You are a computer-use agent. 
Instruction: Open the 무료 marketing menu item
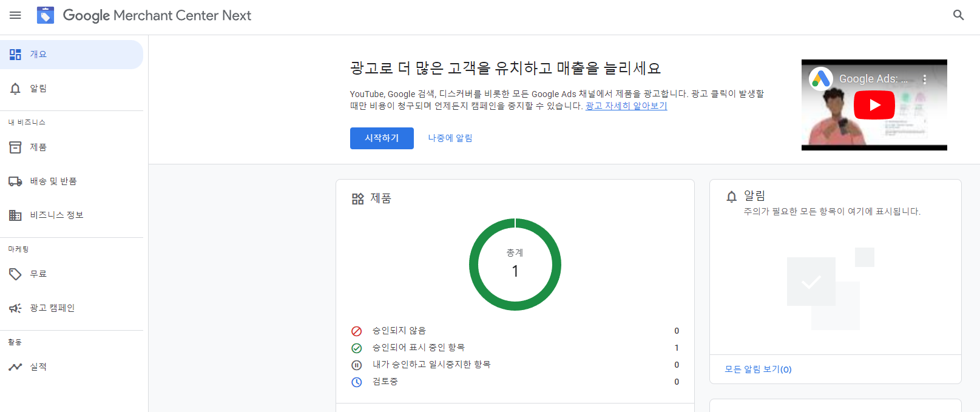[x=72, y=274]
